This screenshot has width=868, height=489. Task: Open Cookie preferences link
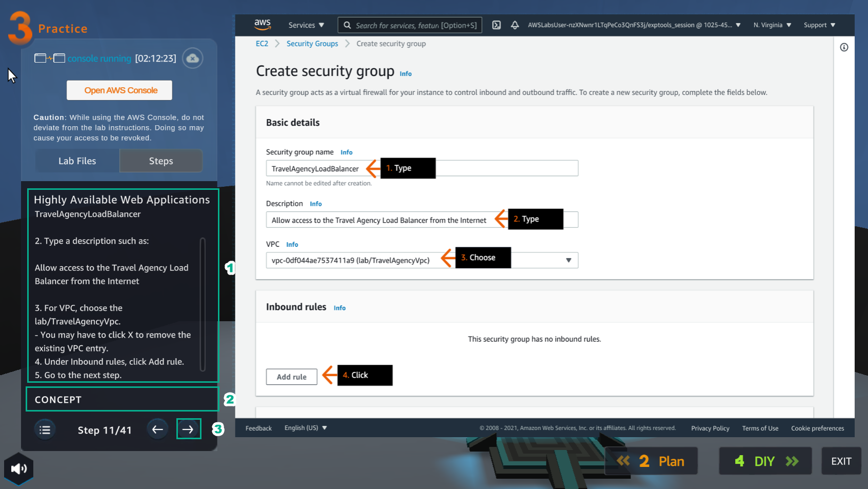pyautogui.click(x=817, y=428)
